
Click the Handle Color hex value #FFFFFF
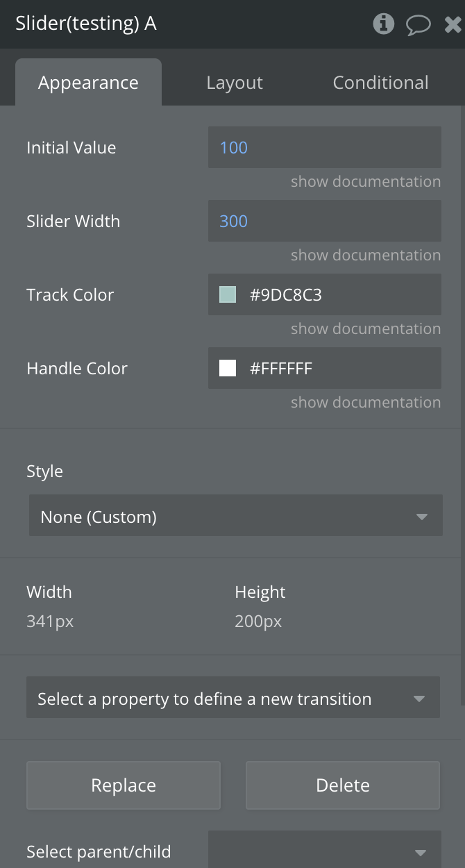point(281,368)
